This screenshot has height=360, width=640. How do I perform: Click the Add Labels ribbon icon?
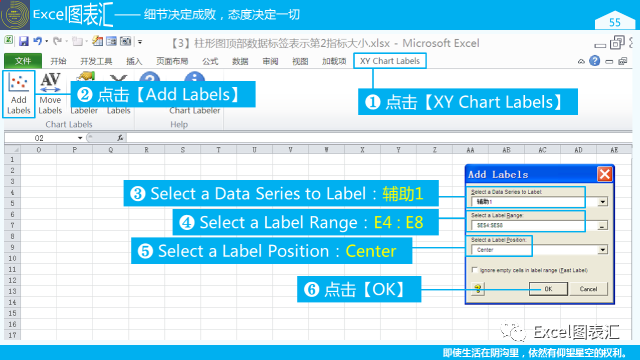(x=19, y=94)
